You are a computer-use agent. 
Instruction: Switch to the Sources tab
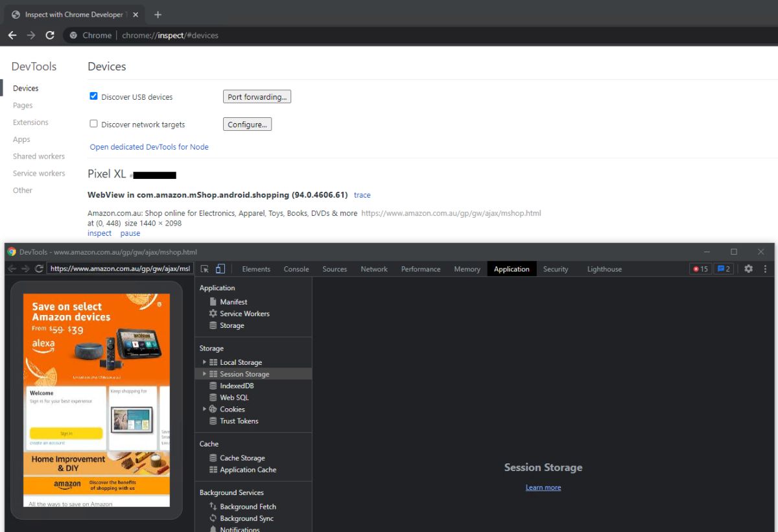tap(335, 269)
